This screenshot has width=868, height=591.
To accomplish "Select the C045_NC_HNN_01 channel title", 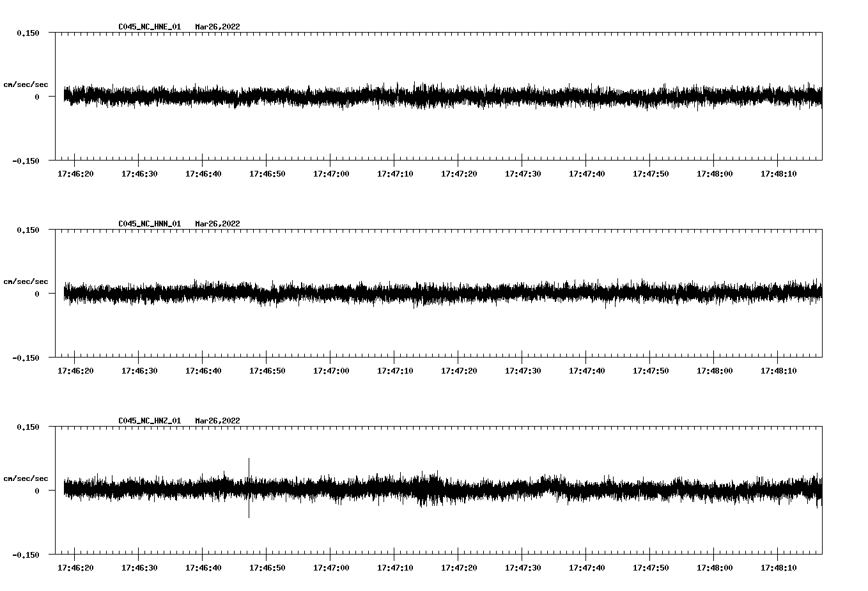I will tap(150, 224).
